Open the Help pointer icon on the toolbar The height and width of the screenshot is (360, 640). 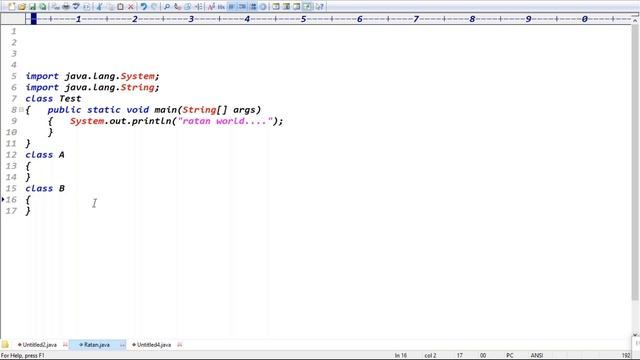point(320,7)
